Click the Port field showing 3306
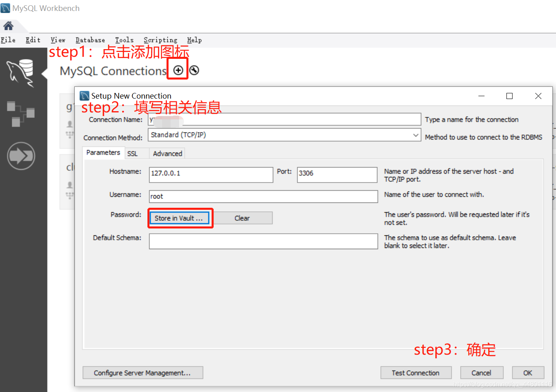The image size is (556, 392). click(x=337, y=174)
